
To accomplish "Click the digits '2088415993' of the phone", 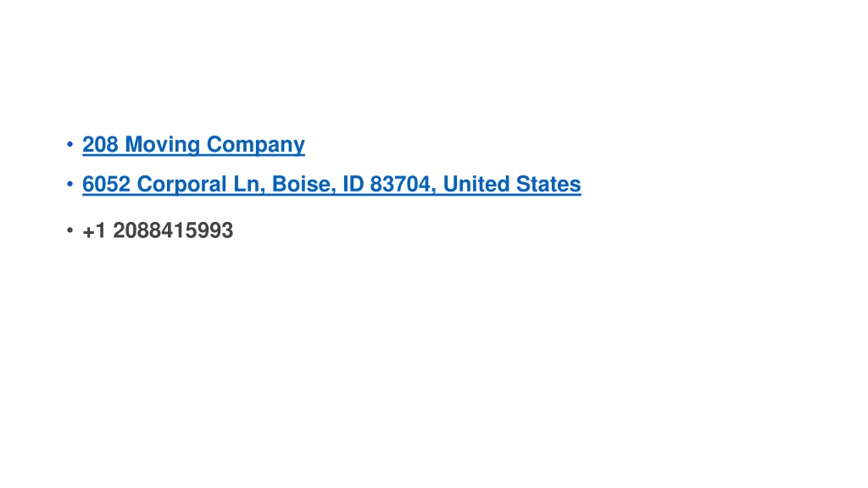I will 173,230.
